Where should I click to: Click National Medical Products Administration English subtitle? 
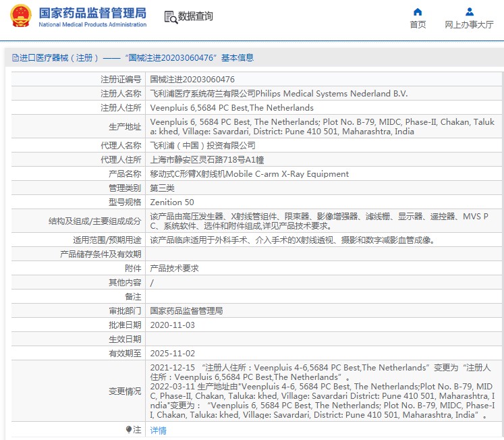tap(92, 24)
